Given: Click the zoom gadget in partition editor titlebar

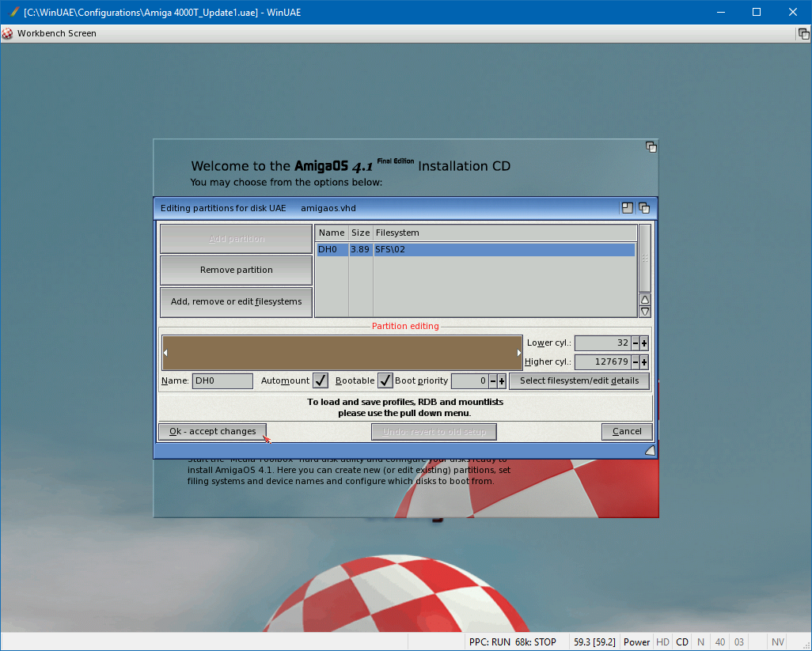Looking at the screenshot, I should click(x=628, y=208).
